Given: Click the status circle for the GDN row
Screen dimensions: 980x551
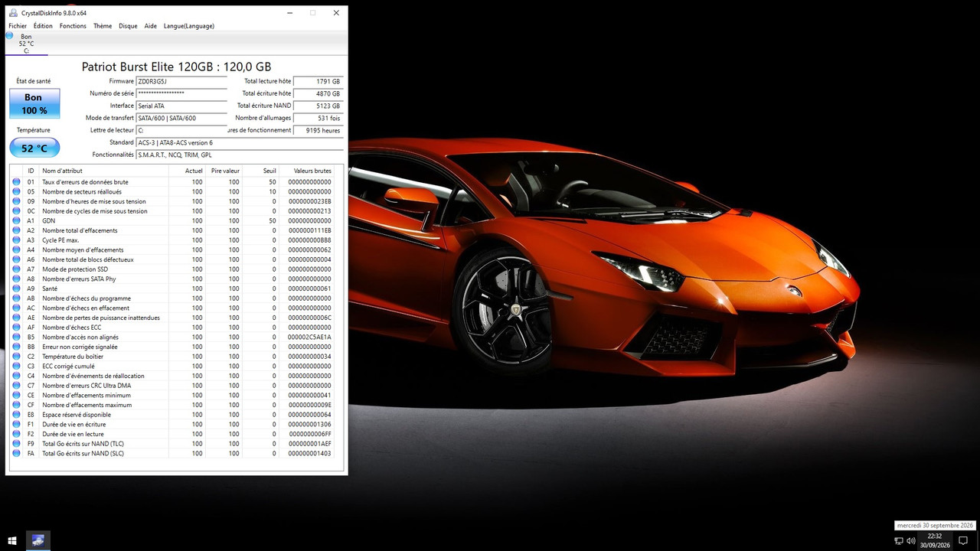Looking at the screenshot, I should [16, 220].
